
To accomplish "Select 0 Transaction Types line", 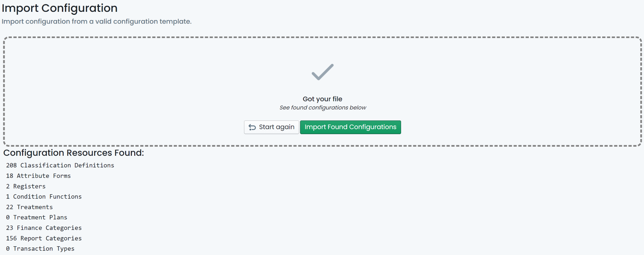I will click(x=40, y=249).
